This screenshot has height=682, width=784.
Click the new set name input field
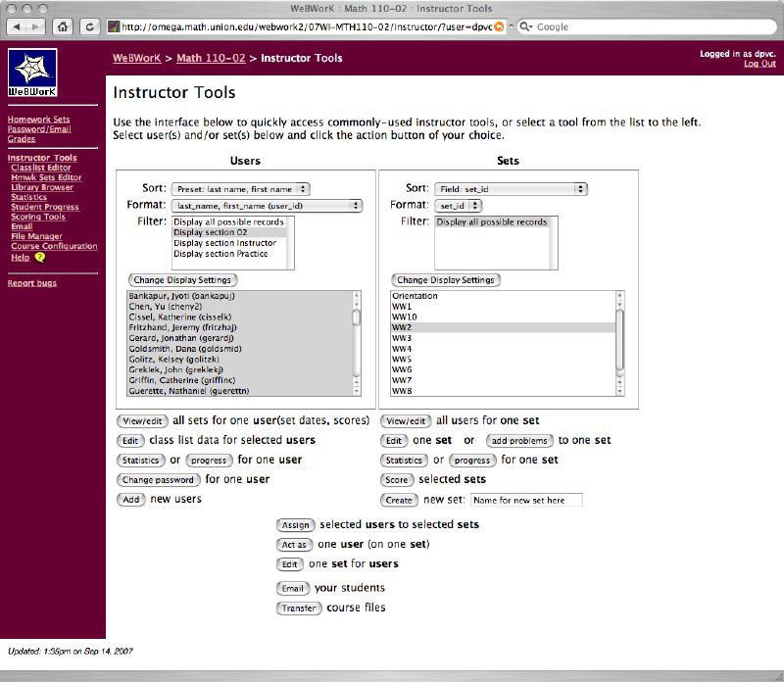point(526,500)
